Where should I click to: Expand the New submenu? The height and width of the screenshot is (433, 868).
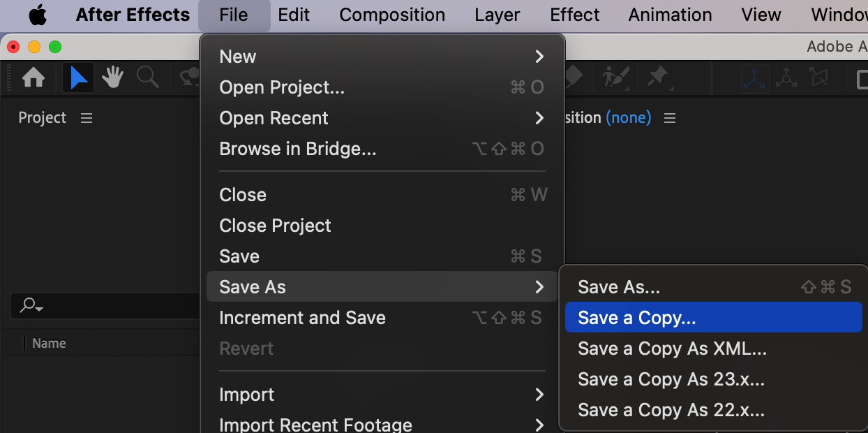point(382,57)
